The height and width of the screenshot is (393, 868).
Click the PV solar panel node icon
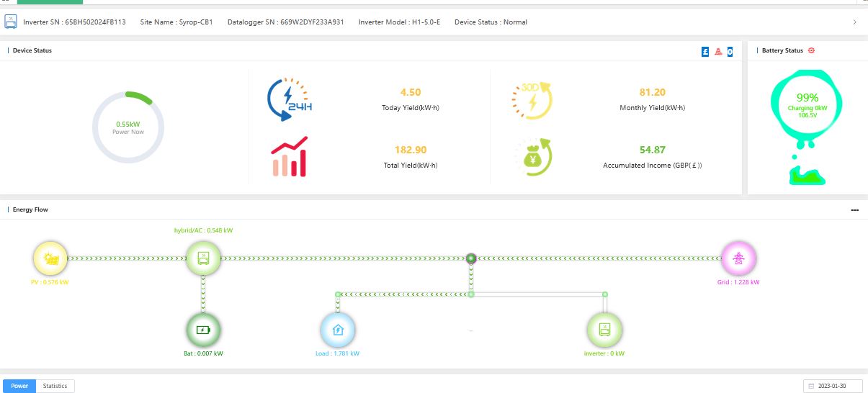(x=50, y=258)
